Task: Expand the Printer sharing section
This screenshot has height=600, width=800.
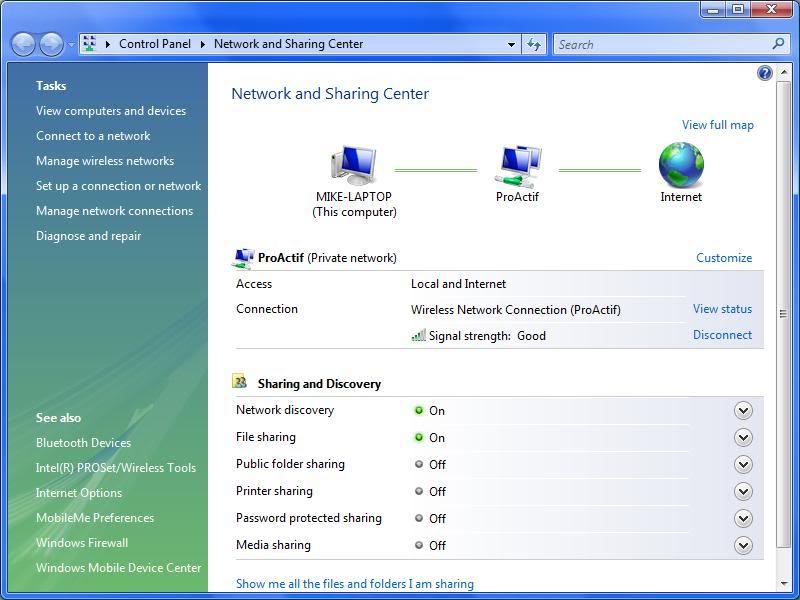Action: pyautogui.click(x=743, y=492)
